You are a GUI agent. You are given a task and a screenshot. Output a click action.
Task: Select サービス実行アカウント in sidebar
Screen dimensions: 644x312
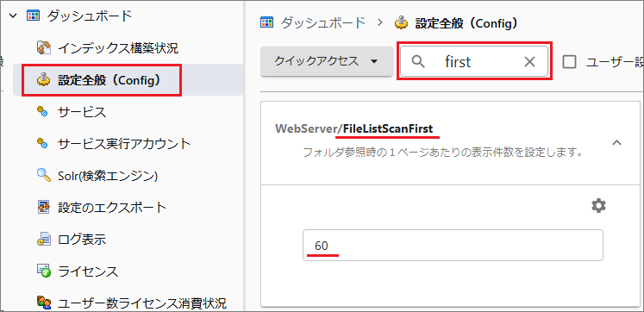(x=124, y=143)
